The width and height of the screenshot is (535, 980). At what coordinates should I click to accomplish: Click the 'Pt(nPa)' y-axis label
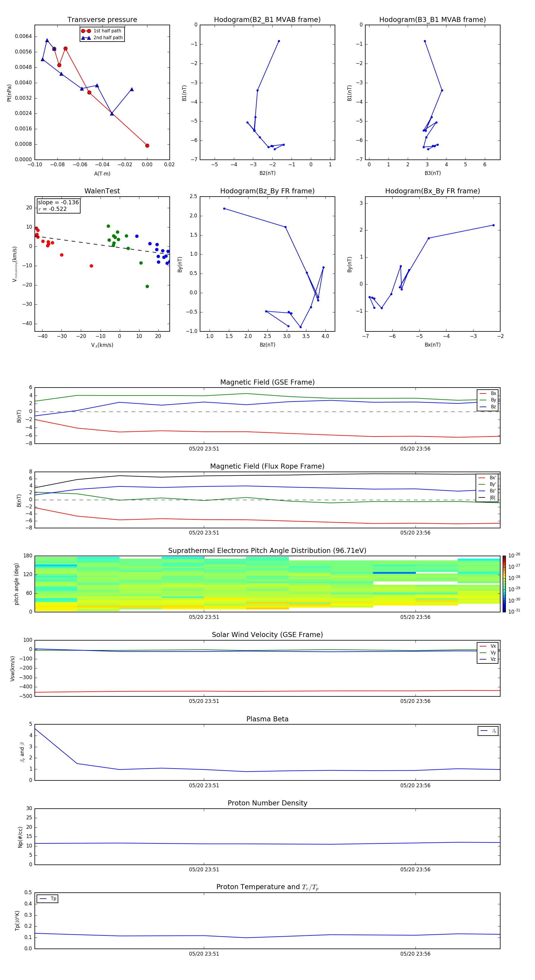pos(9,92)
